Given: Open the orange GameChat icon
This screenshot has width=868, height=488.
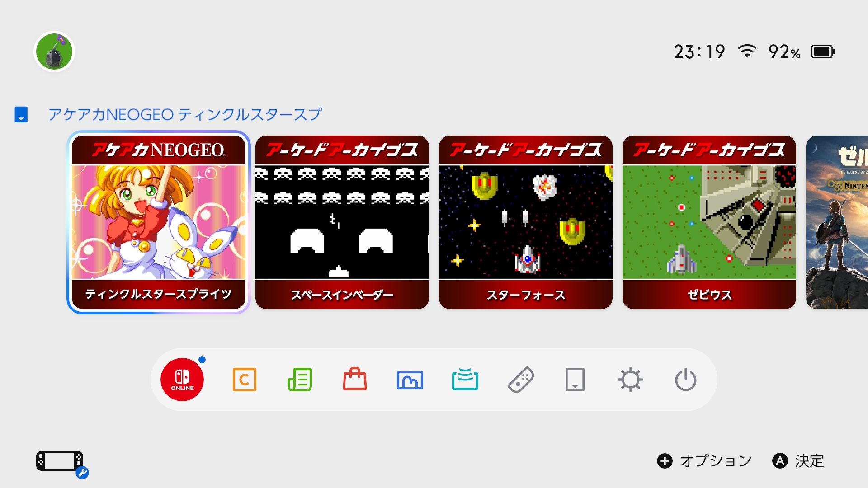Looking at the screenshot, I should tap(244, 380).
